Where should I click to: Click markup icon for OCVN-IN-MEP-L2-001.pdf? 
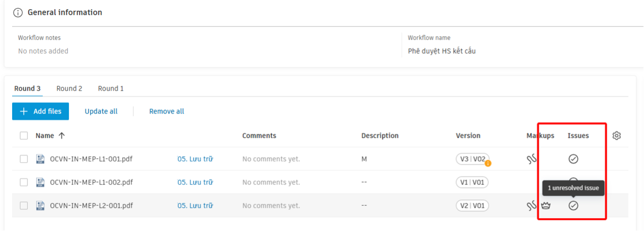coord(532,206)
